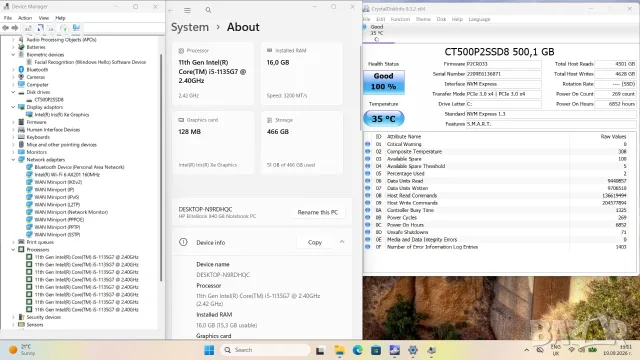Click the Display adapters category icon
The image size is (640, 360).
click(21, 107)
